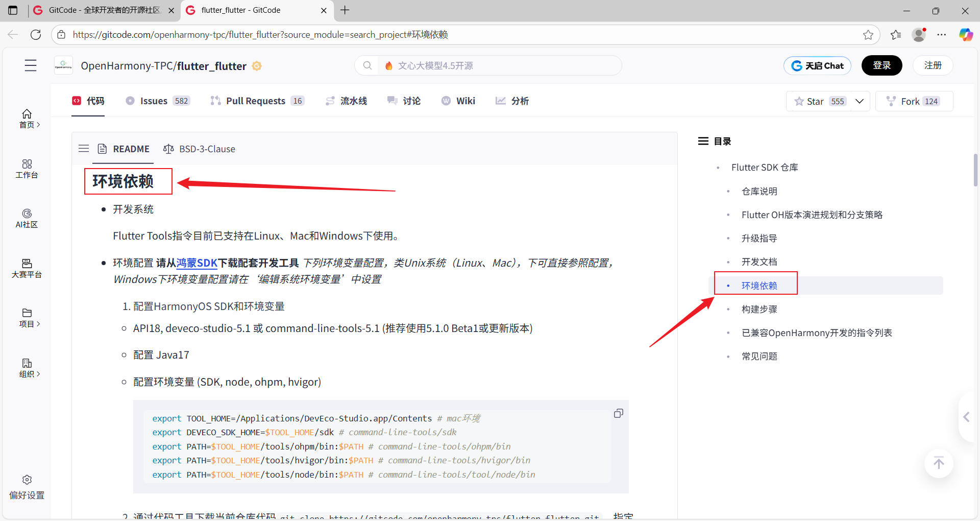Open the Copilot sidebar icon

[966, 34]
